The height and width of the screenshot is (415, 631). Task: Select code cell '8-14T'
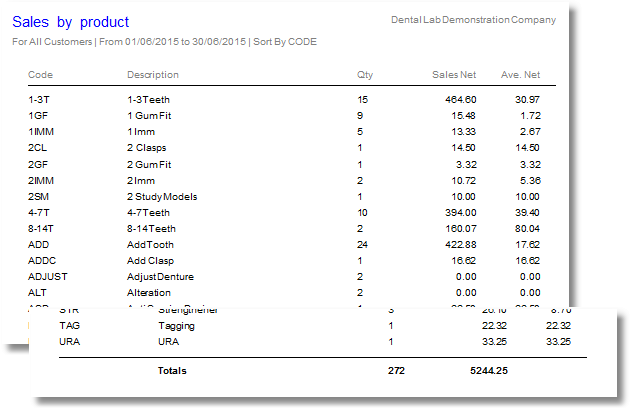(41, 229)
